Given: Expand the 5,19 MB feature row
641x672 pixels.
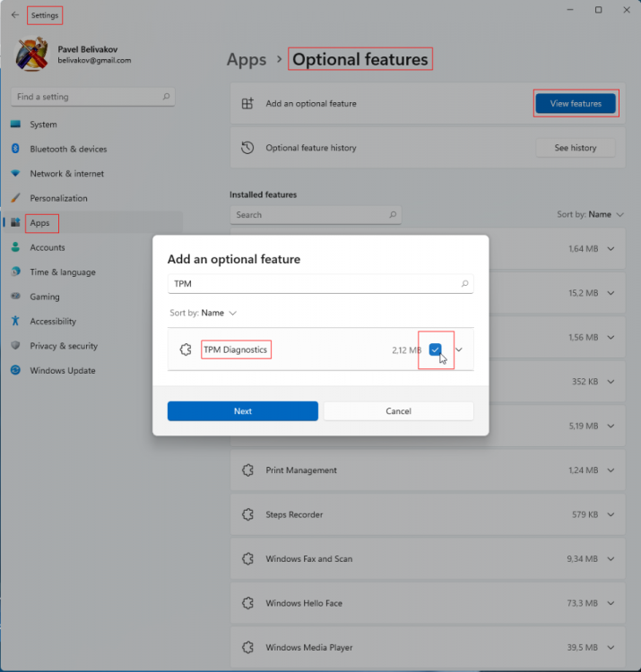Looking at the screenshot, I should pyautogui.click(x=611, y=426).
